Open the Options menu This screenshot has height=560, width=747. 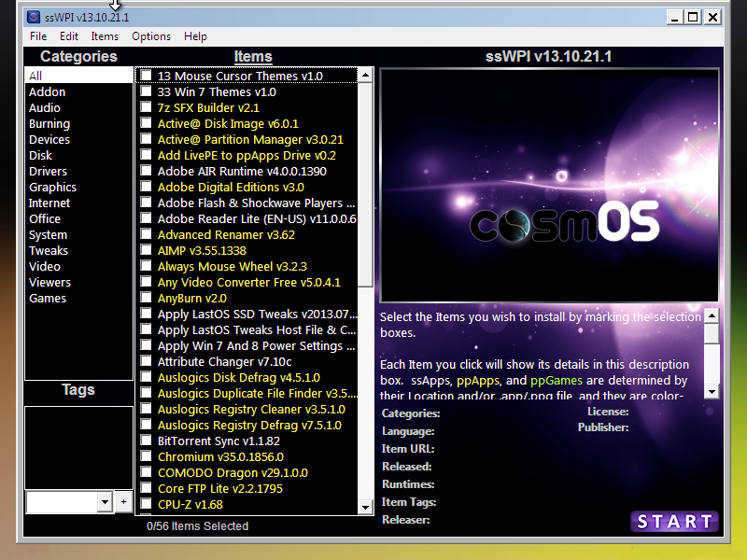(x=151, y=36)
